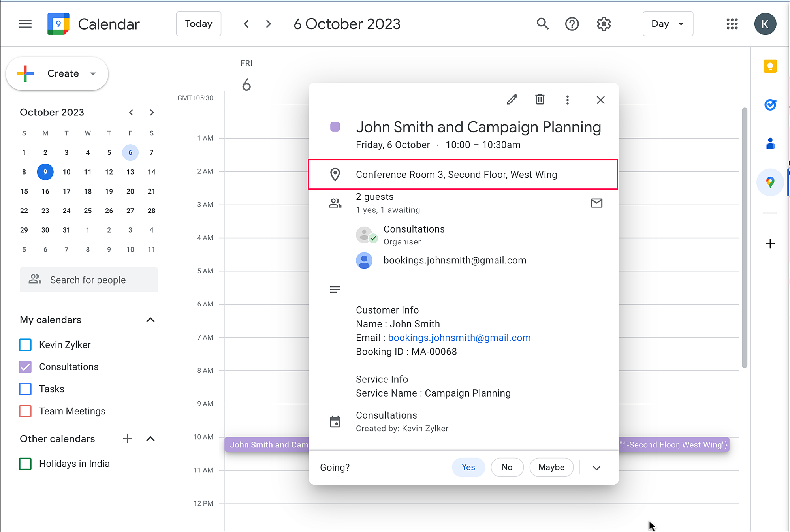Open the main hamburger menu
This screenshot has height=532, width=790.
[25, 24]
